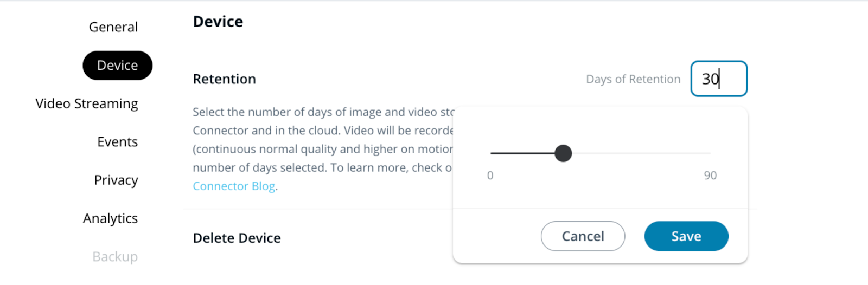Click the Retention section heading
The image size is (868, 285).
(x=224, y=79)
